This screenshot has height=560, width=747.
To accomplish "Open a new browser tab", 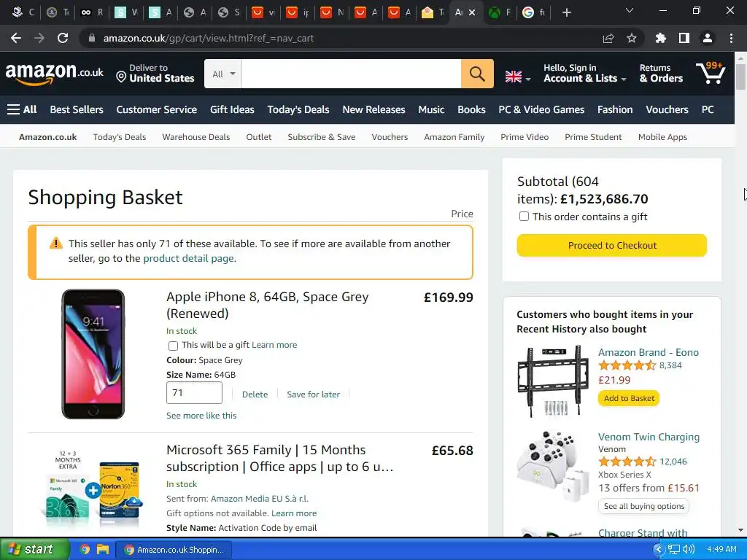I will (566, 12).
